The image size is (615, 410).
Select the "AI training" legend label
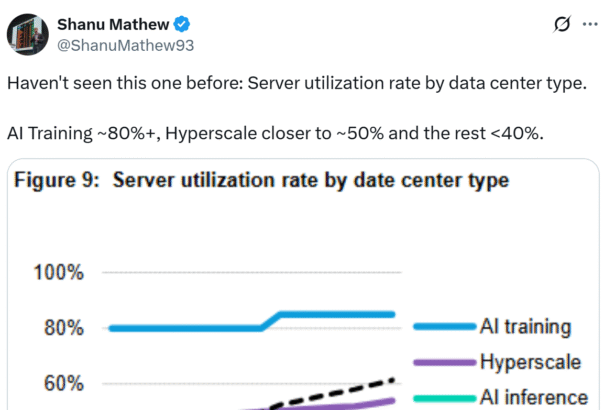pos(525,326)
